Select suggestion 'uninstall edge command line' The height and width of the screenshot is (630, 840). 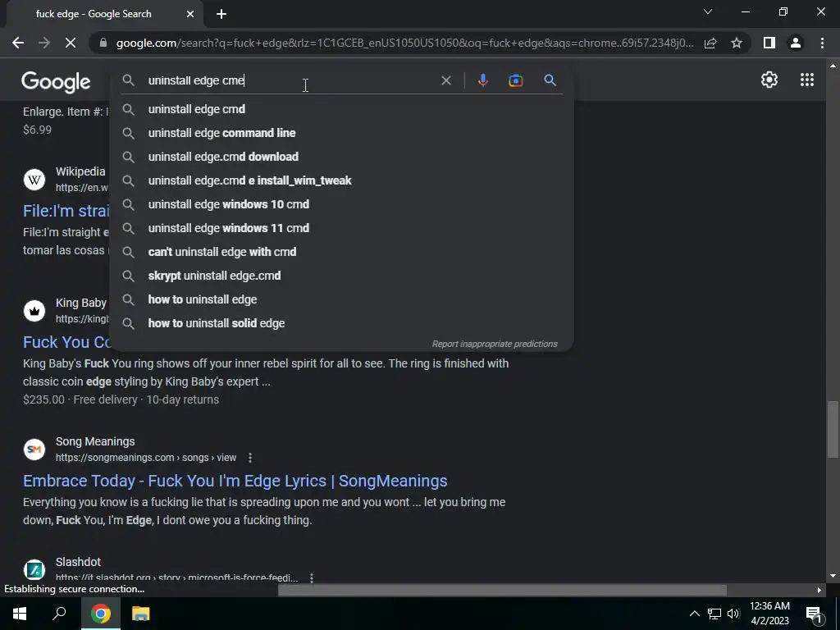tap(342, 133)
